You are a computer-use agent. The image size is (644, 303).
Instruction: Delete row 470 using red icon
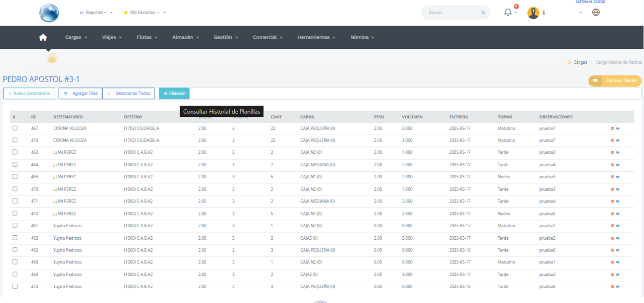click(612, 189)
